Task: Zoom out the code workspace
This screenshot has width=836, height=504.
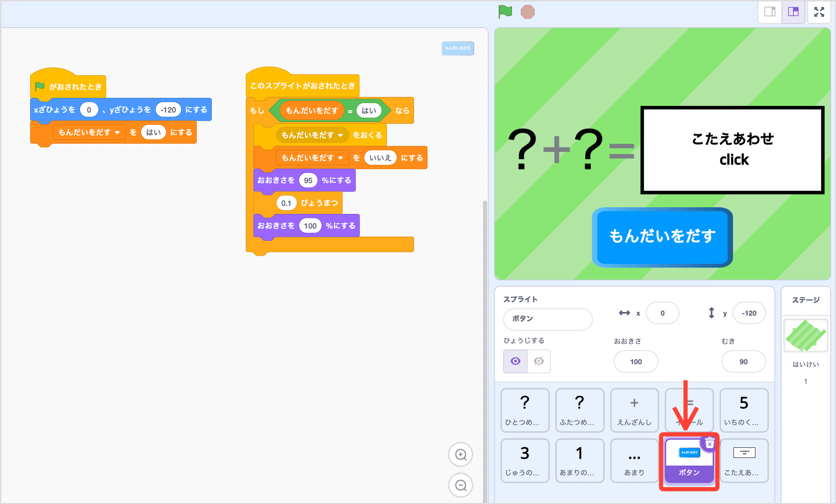Action: [x=461, y=485]
